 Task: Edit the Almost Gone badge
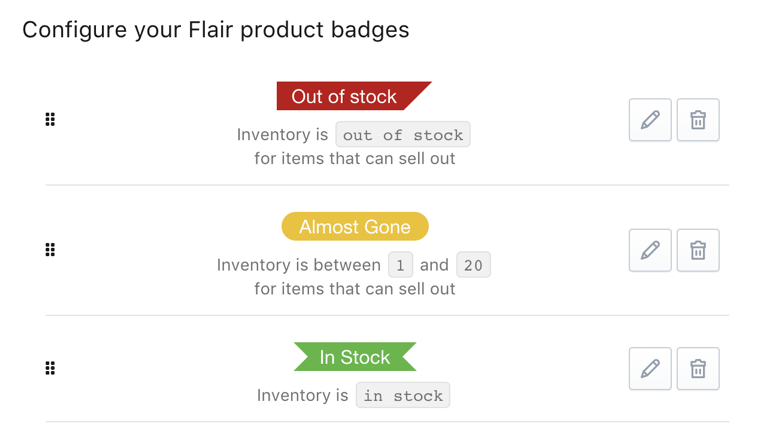tap(650, 250)
